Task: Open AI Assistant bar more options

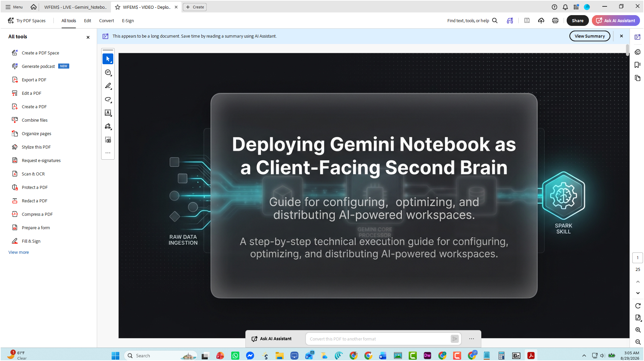Action: tap(472, 339)
